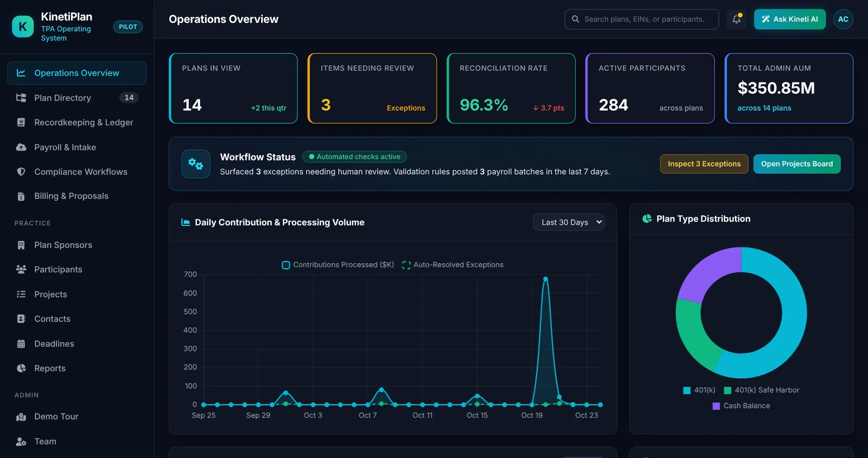Click the Workflow Status gears icon
This screenshot has width=868, height=458.
tap(196, 164)
